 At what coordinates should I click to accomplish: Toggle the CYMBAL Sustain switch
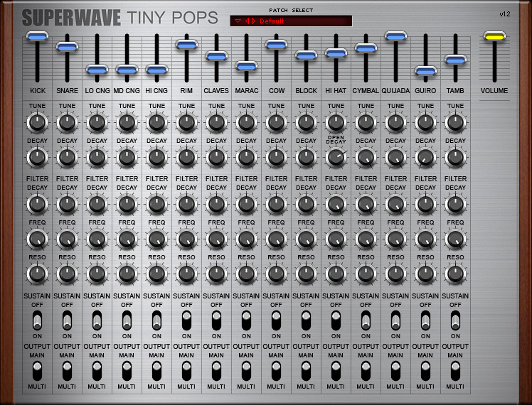point(366,320)
